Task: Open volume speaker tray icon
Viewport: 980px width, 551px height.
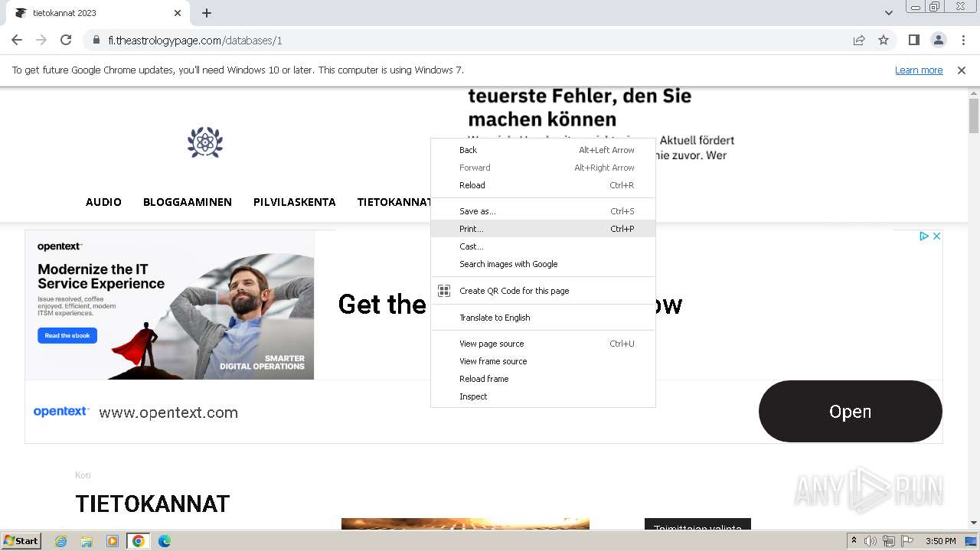Action: pos(871,541)
